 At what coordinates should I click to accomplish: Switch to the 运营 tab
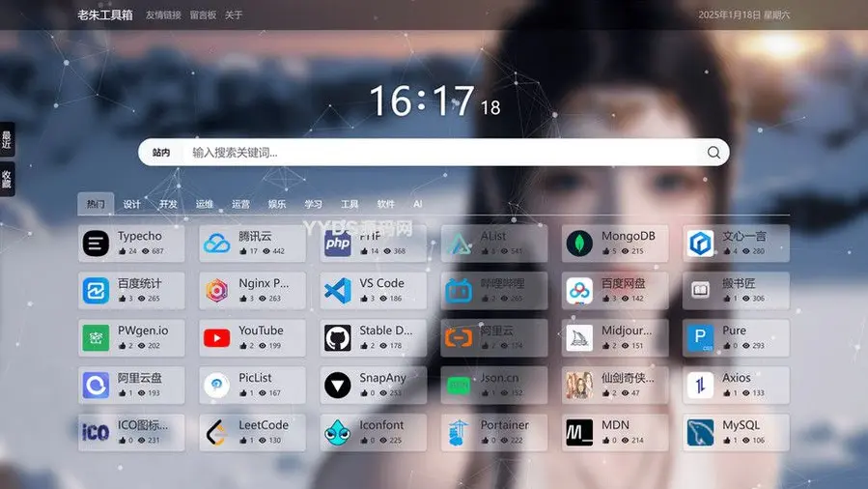pyautogui.click(x=240, y=204)
